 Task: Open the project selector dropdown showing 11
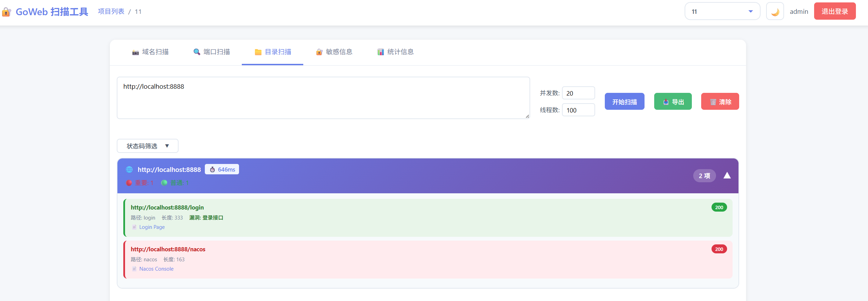tap(722, 12)
